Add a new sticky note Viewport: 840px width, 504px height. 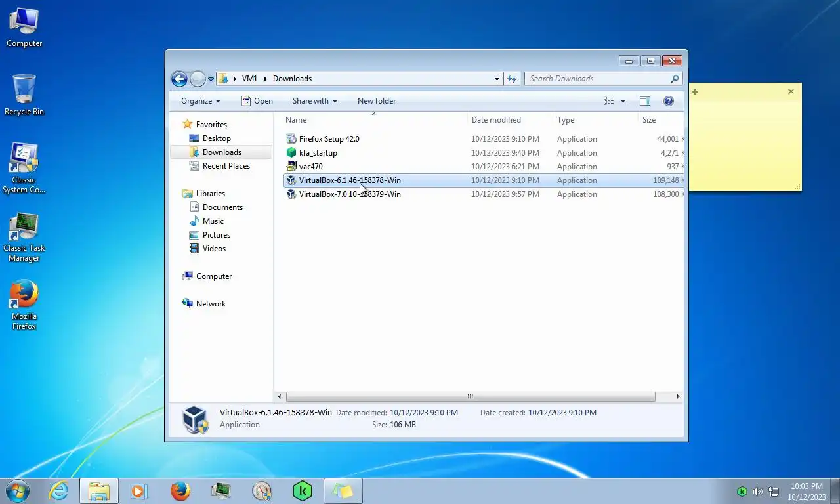[695, 92]
